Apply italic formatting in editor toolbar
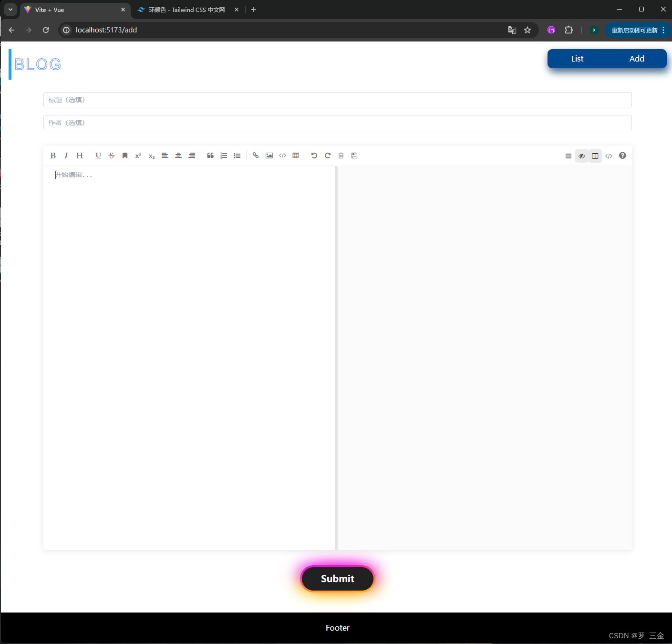 click(66, 156)
